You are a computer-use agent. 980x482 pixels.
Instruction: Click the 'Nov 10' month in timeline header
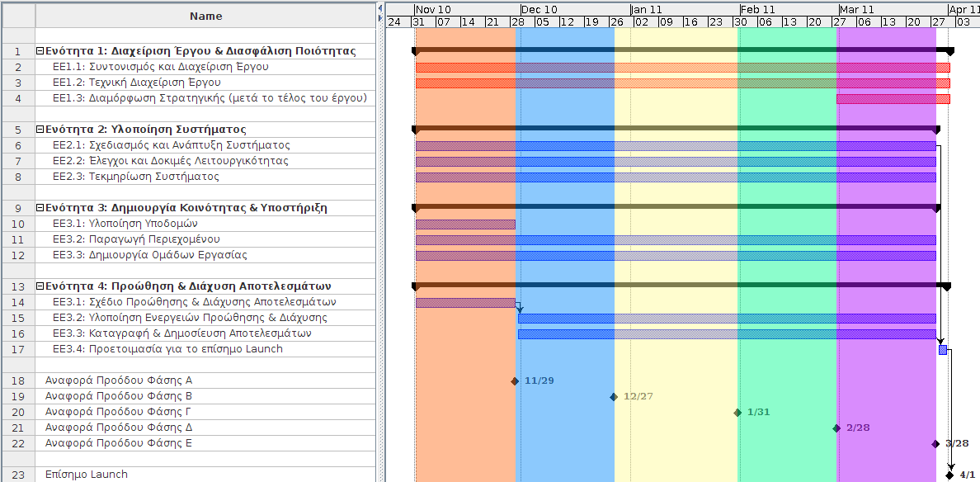point(433,9)
